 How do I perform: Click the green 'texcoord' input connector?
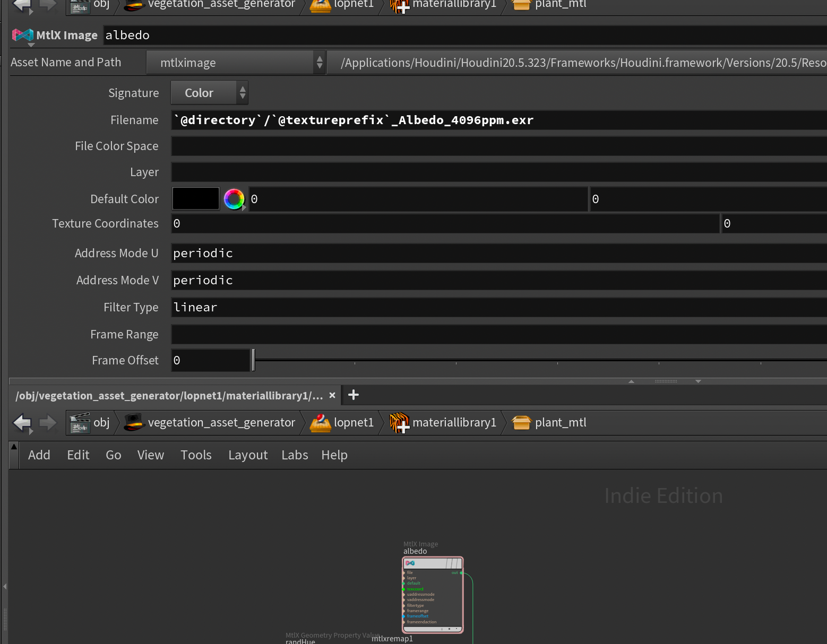click(x=404, y=589)
